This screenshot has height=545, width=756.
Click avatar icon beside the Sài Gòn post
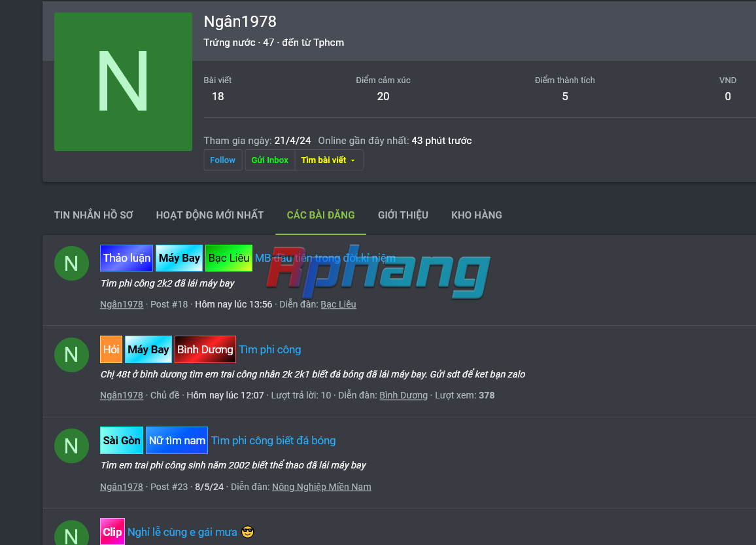[71, 446]
